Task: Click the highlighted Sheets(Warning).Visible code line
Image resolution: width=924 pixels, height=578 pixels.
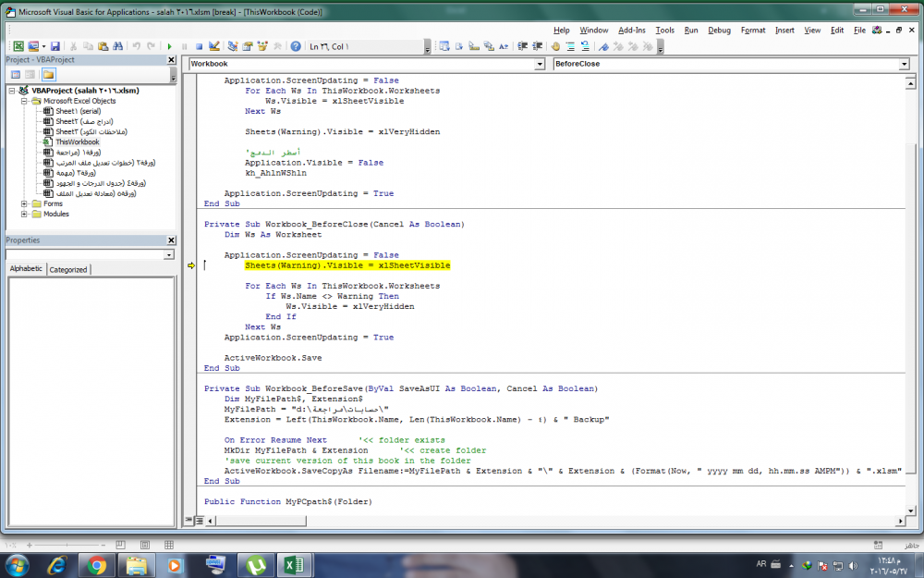Action: pyautogui.click(x=347, y=266)
